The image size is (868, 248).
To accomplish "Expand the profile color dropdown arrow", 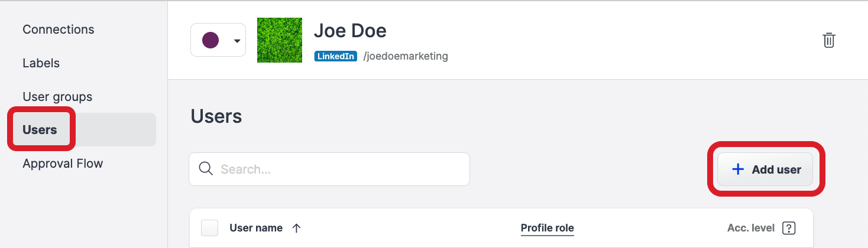I will (x=237, y=41).
